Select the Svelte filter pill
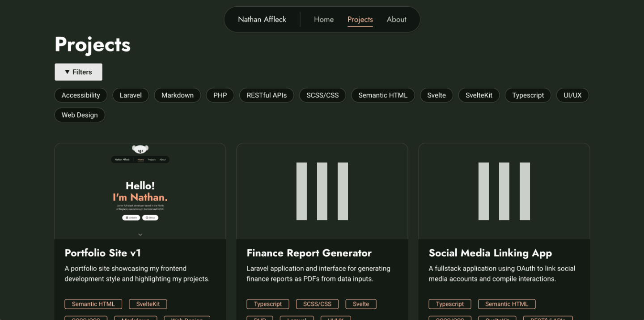This screenshot has width=644, height=320. tap(436, 95)
